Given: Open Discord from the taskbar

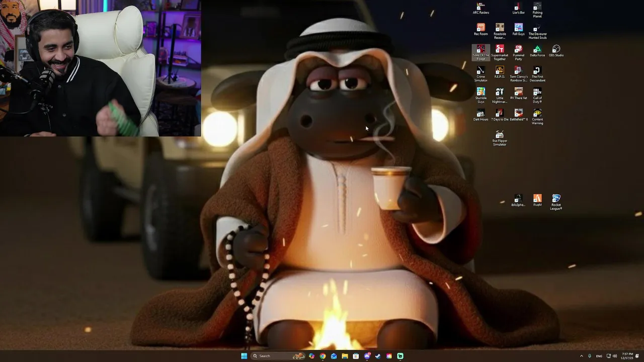Looking at the screenshot, I should click(367, 356).
